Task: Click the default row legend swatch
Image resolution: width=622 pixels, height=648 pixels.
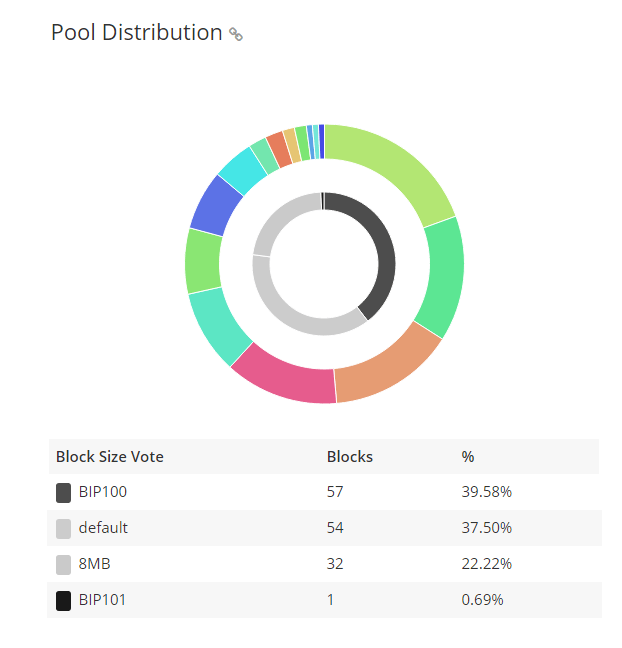Action: 63,528
